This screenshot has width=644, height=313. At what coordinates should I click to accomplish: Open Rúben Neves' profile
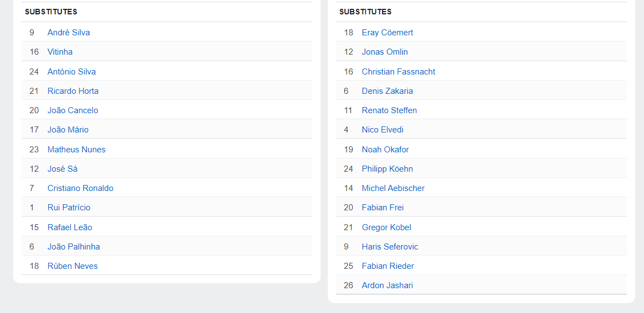72,266
